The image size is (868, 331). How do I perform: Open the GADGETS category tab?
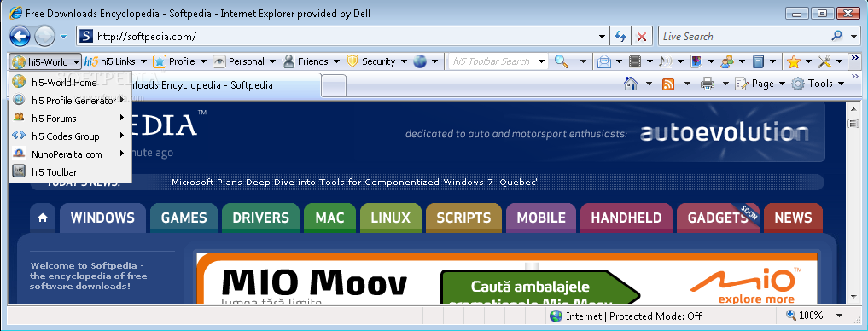718,218
